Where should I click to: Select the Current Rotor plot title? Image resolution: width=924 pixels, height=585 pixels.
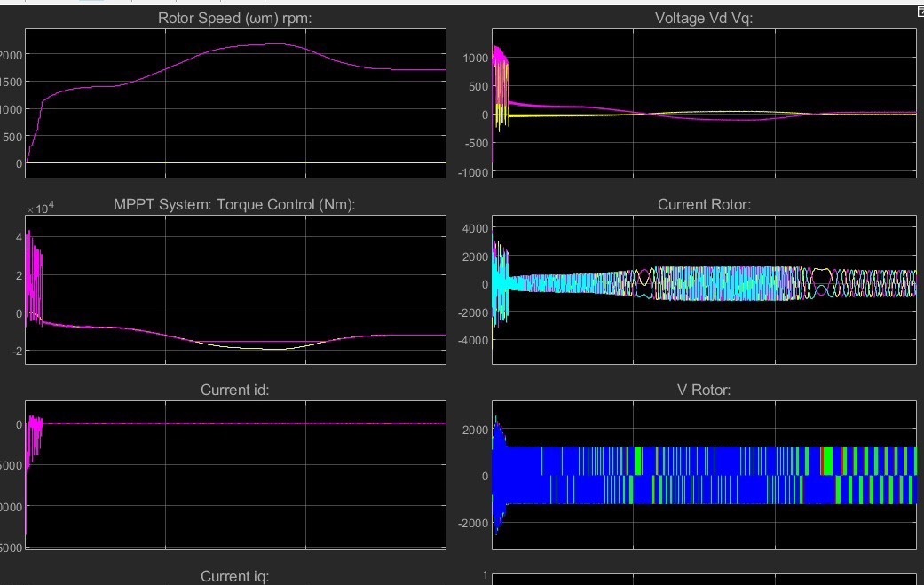704,204
